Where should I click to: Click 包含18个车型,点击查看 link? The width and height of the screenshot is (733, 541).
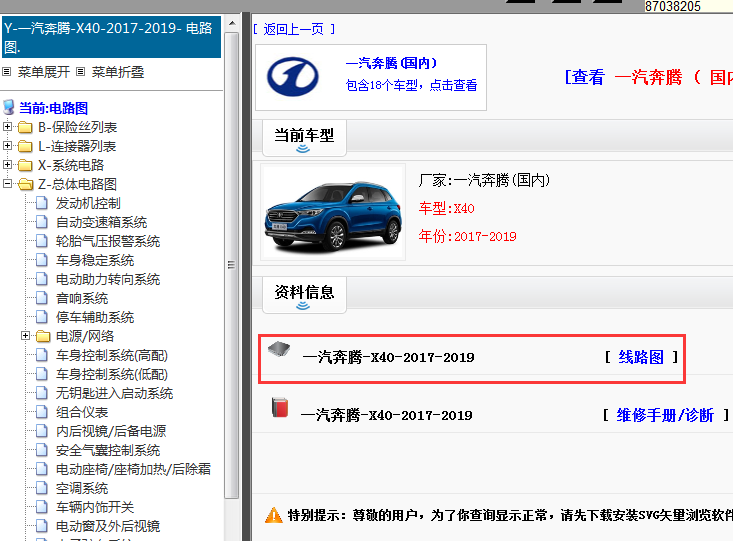pyautogui.click(x=411, y=85)
